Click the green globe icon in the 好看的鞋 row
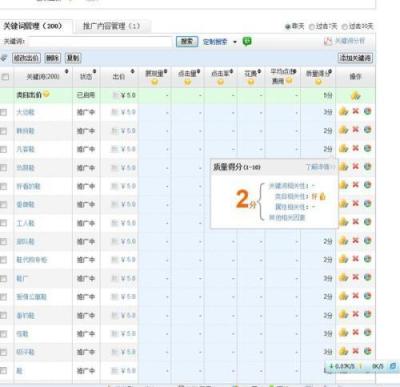 pos(367,185)
